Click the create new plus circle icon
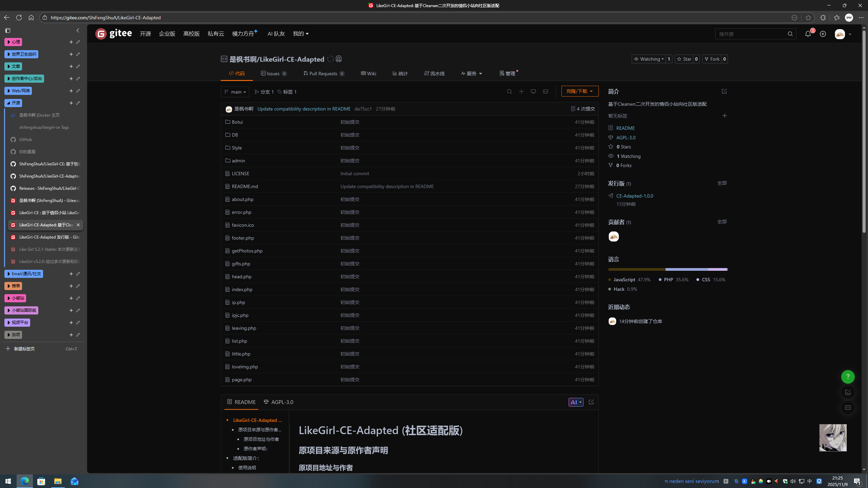Screen dimensions: 868x488 (x=823, y=34)
